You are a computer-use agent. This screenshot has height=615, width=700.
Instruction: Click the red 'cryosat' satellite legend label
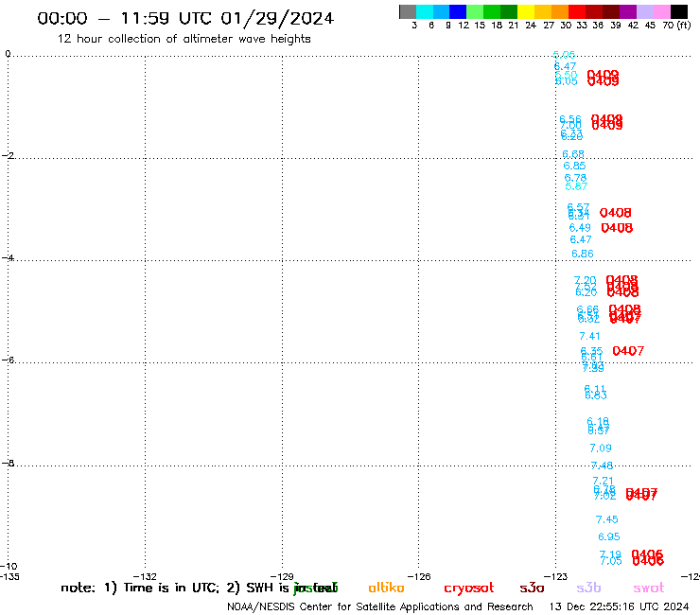click(x=469, y=588)
